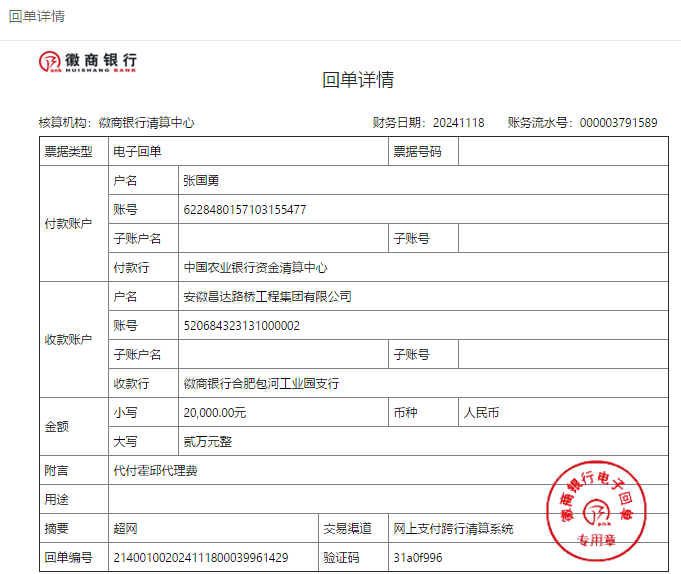Click the 付款行 中国农业银行资金清算中心 value
This screenshot has height=574, width=681.
coord(256,268)
